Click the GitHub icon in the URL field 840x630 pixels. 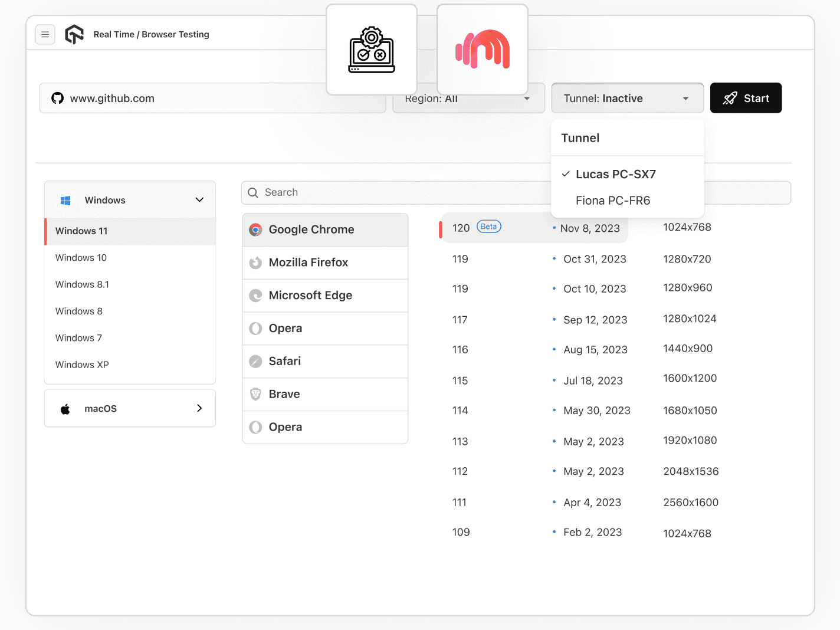(x=57, y=98)
